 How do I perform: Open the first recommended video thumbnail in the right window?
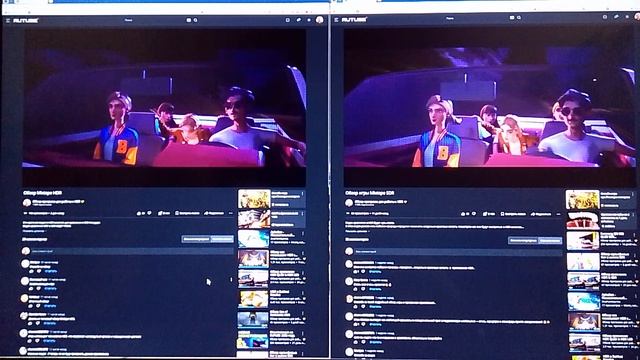[582, 200]
